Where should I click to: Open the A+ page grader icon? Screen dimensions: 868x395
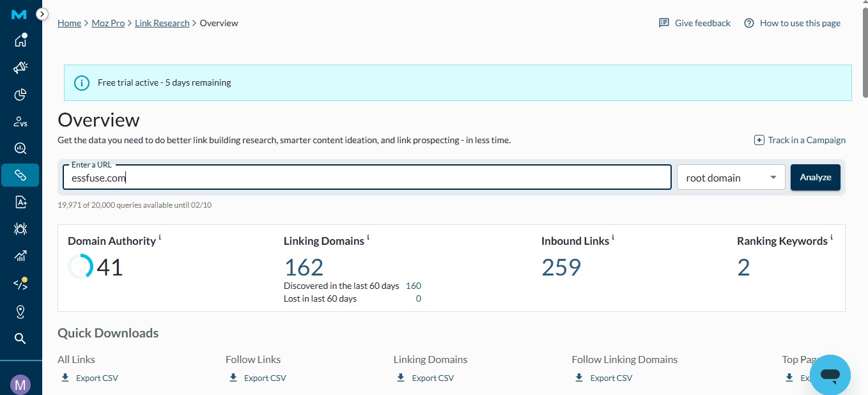[20, 202]
